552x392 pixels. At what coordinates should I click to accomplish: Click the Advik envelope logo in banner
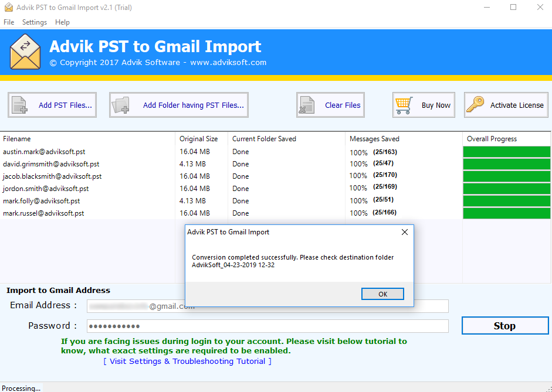(25, 52)
